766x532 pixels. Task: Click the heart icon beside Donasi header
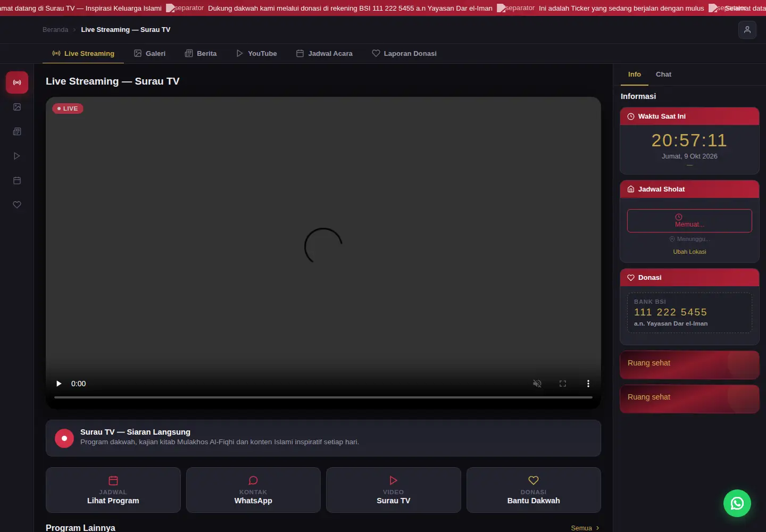pos(631,278)
